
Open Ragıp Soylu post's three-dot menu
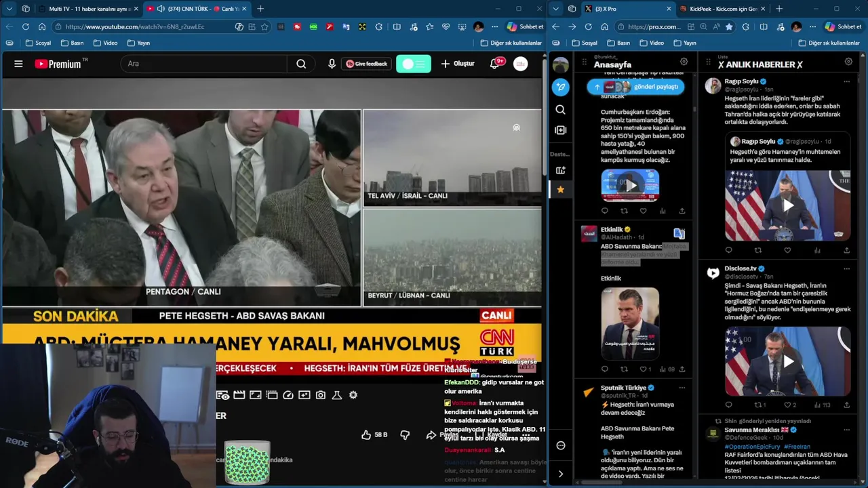click(847, 81)
